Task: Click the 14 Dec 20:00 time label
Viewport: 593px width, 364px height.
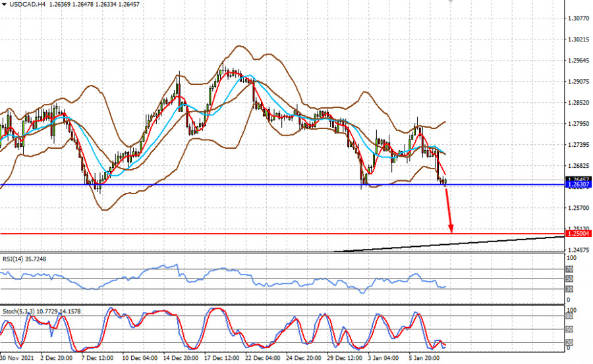Action: [181, 358]
